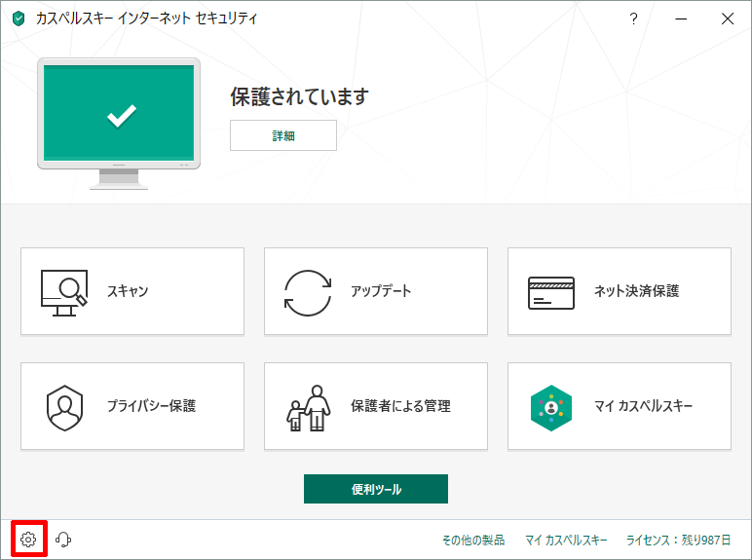The image size is (752, 560).
Task: Open help with the question mark icon
Action: [x=633, y=19]
